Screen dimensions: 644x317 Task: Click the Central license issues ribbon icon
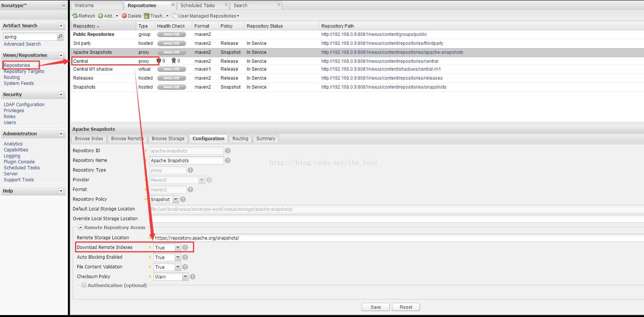(x=174, y=61)
